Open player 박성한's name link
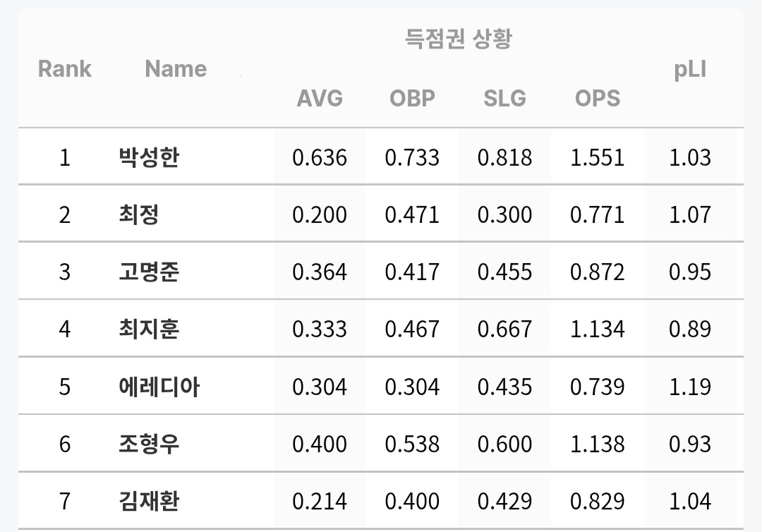The width and height of the screenshot is (762, 532). click(x=149, y=157)
